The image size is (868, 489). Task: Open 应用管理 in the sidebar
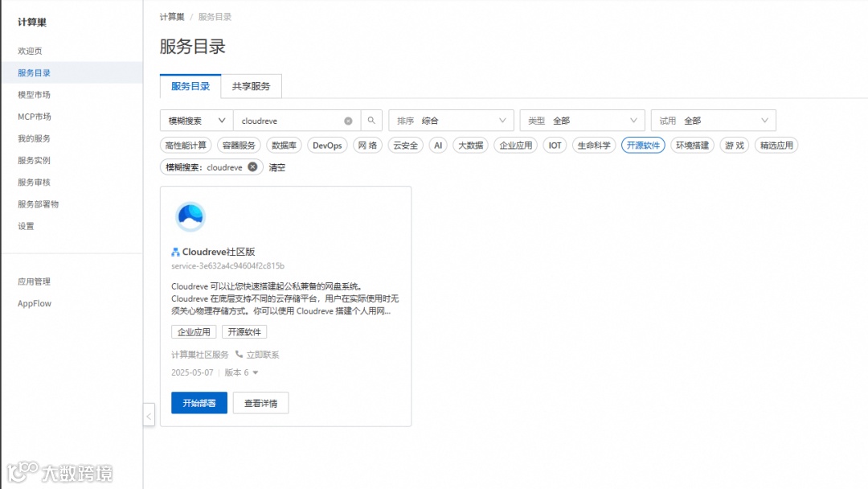pyautogui.click(x=35, y=281)
